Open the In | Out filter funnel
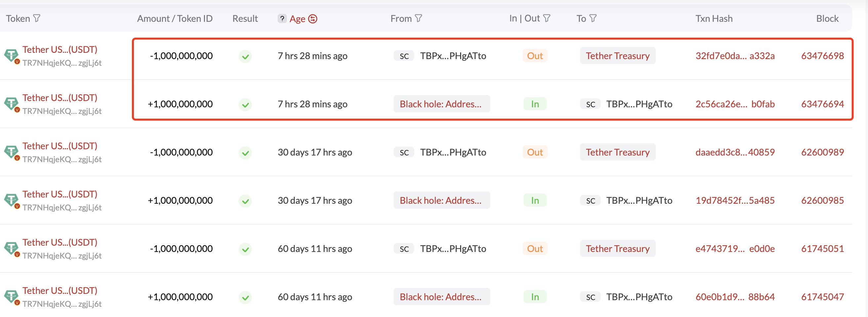The height and width of the screenshot is (317, 868). tap(547, 18)
